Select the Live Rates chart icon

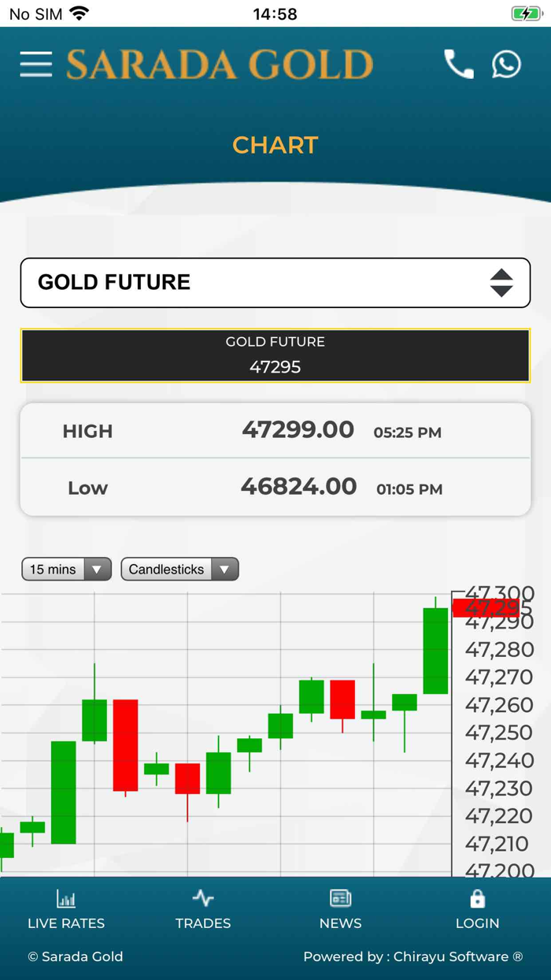click(x=65, y=897)
